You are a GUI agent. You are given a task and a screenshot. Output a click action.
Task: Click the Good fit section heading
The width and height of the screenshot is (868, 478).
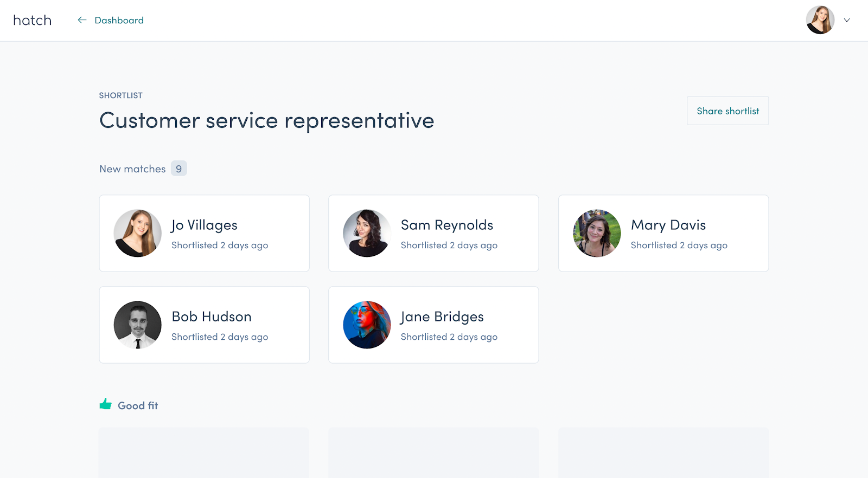[x=138, y=405]
